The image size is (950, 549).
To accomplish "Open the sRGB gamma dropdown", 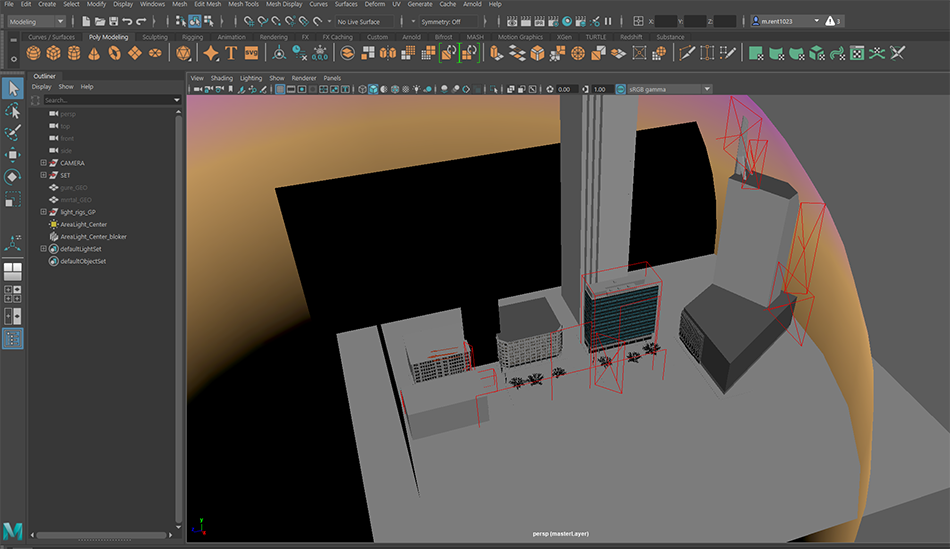I will coord(669,89).
